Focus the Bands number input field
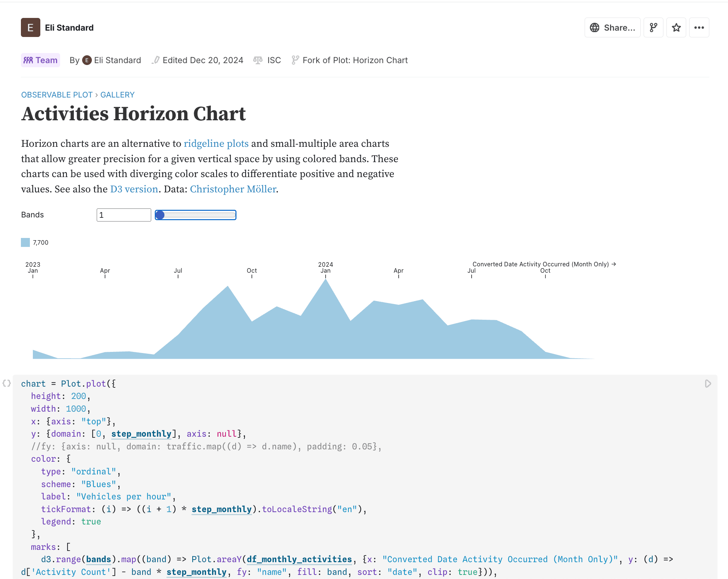This screenshot has width=728, height=579. [124, 215]
